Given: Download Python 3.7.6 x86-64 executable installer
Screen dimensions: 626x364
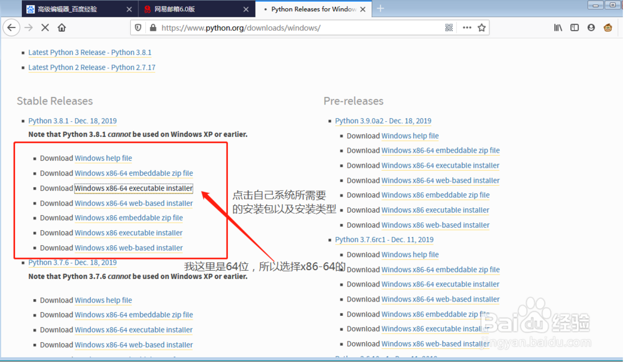Looking at the screenshot, I should (x=134, y=330).
